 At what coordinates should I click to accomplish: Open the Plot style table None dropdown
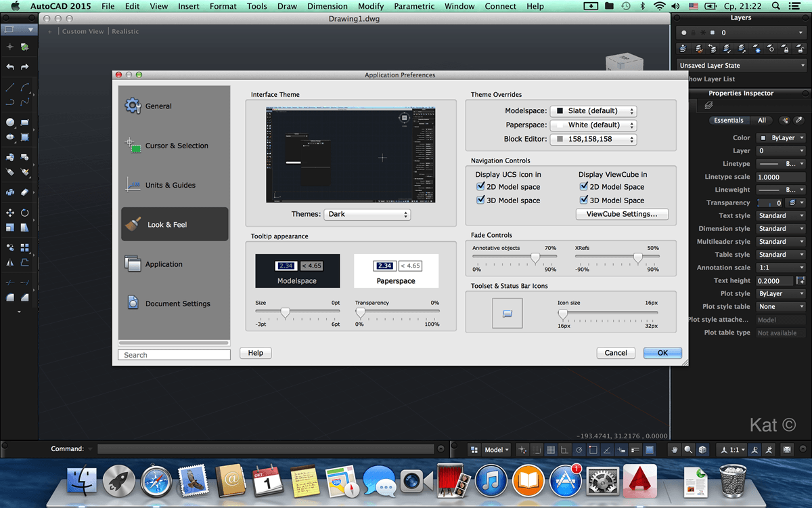click(781, 307)
